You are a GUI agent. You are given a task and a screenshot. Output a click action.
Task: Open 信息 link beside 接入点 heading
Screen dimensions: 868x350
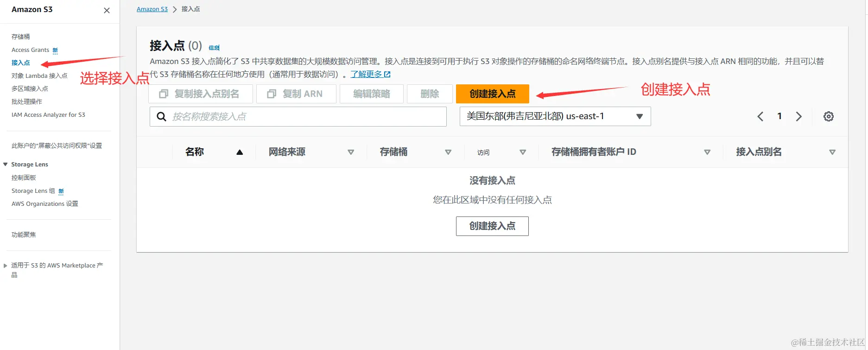(x=214, y=47)
